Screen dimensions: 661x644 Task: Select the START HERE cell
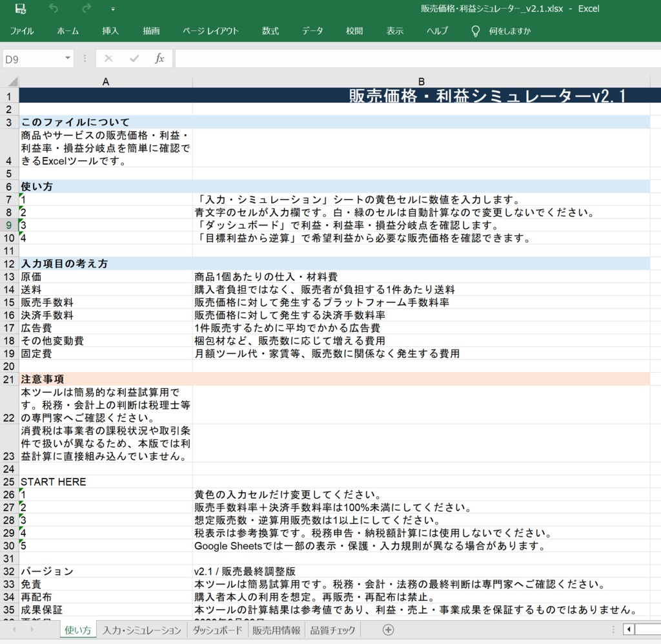(106, 482)
